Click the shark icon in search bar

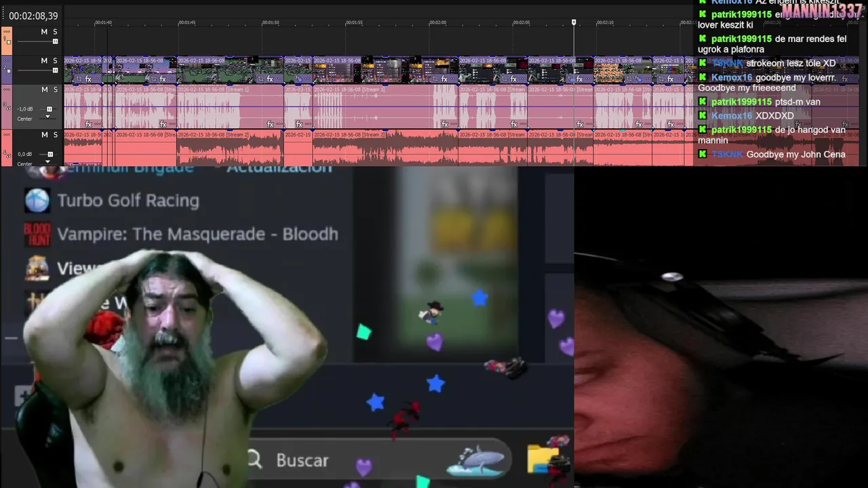click(x=477, y=460)
